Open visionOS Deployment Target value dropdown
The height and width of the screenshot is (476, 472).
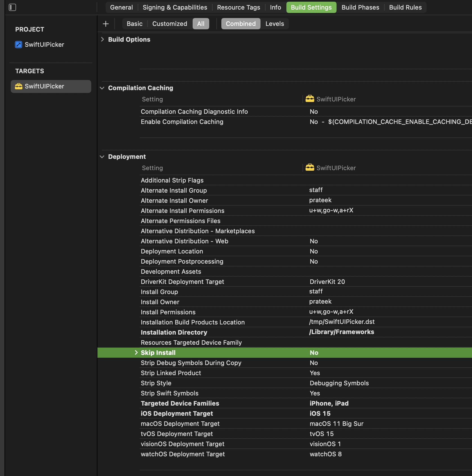click(x=325, y=444)
